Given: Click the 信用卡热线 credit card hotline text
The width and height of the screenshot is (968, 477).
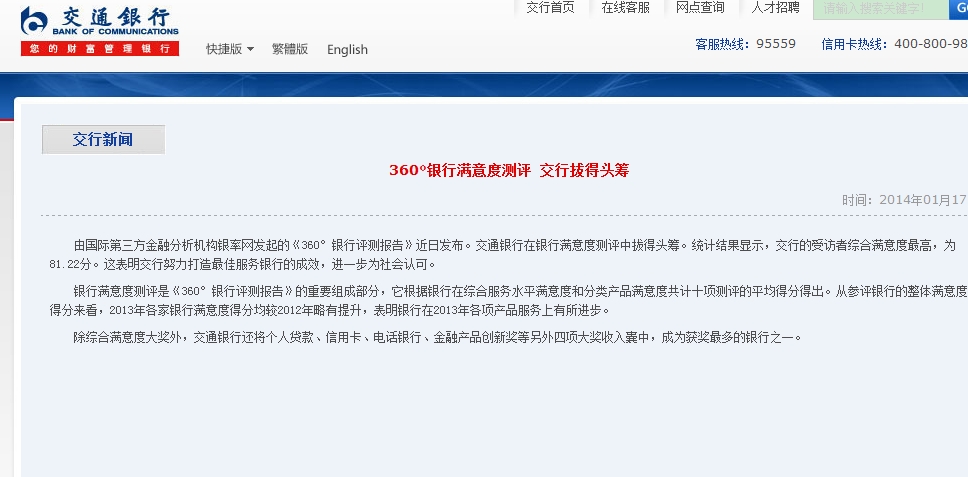Looking at the screenshot, I should (854, 44).
